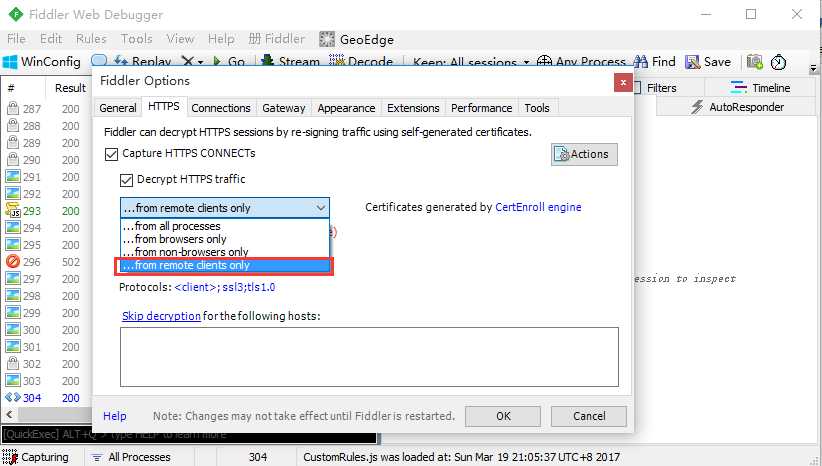
Task: Select '...from all processes' option
Action: (225, 226)
